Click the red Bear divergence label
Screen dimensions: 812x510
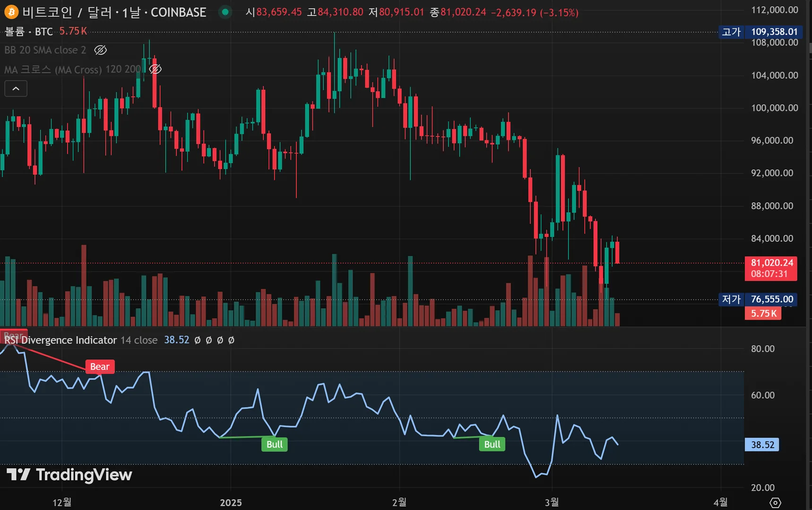[x=100, y=366]
